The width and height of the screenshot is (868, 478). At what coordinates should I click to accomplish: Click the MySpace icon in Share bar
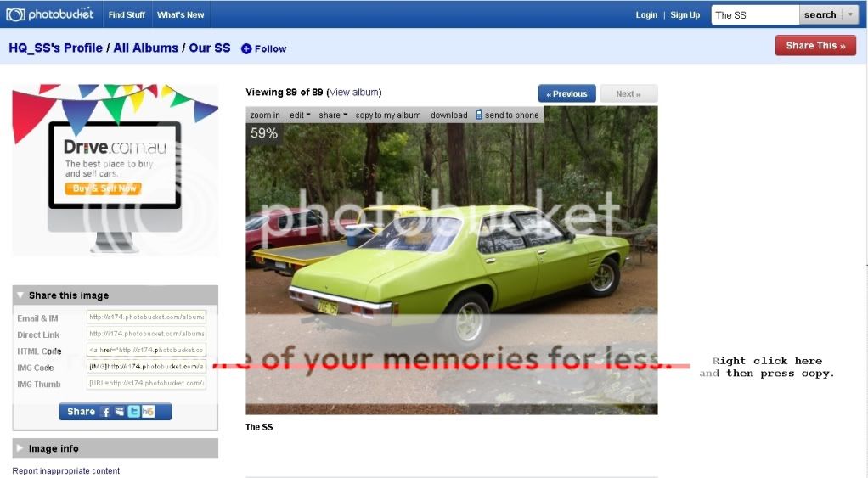[120, 412]
